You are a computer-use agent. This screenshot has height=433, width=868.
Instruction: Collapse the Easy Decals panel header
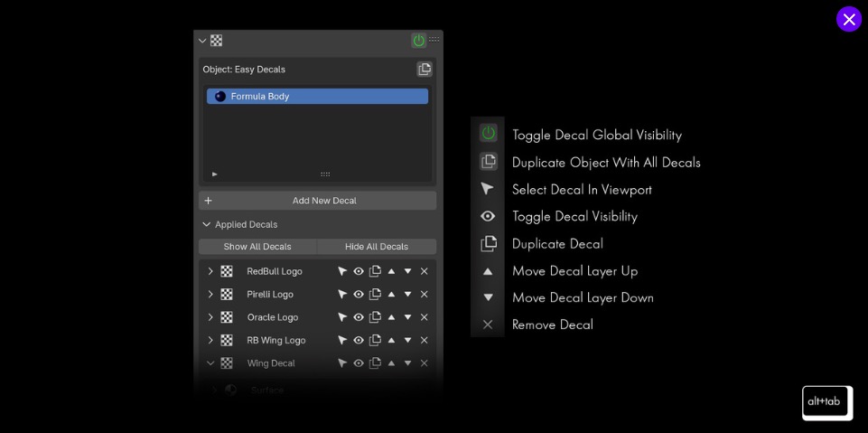(x=202, y=41)
